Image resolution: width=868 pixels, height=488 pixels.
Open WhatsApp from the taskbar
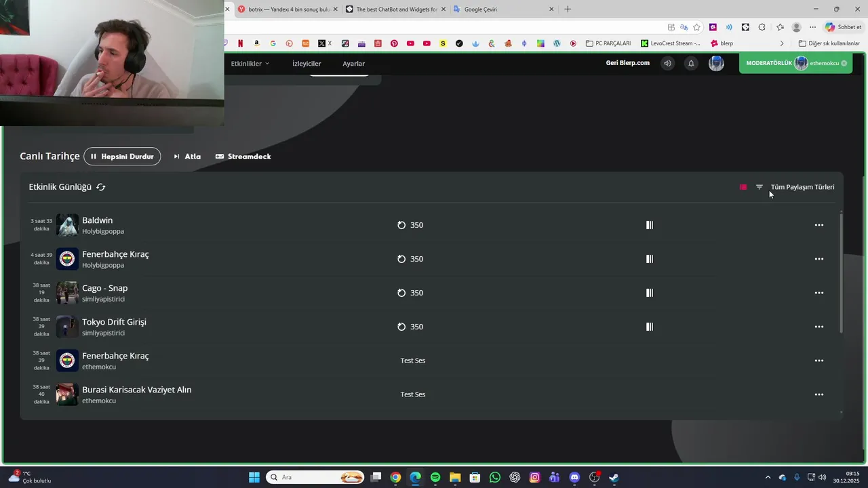495,477
